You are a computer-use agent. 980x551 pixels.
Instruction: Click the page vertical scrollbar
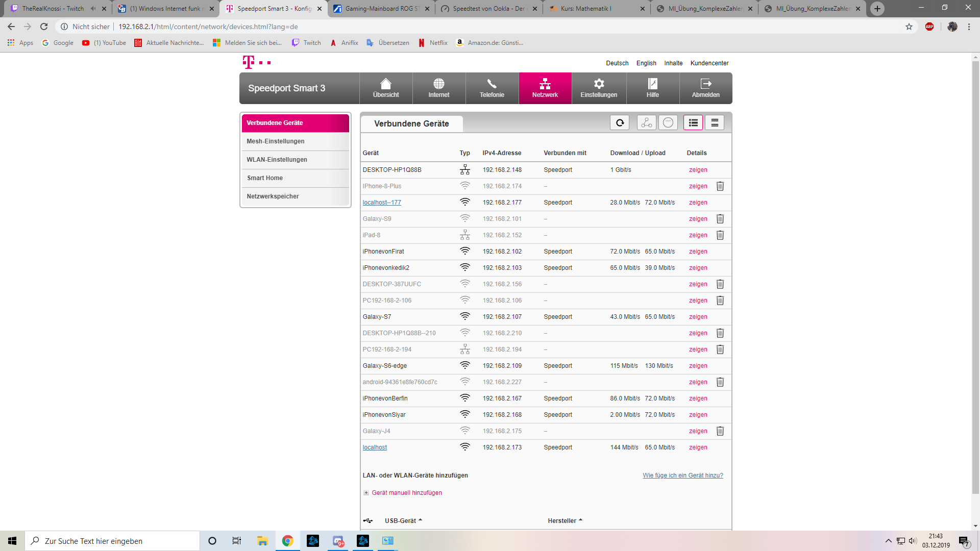(975, 275)
